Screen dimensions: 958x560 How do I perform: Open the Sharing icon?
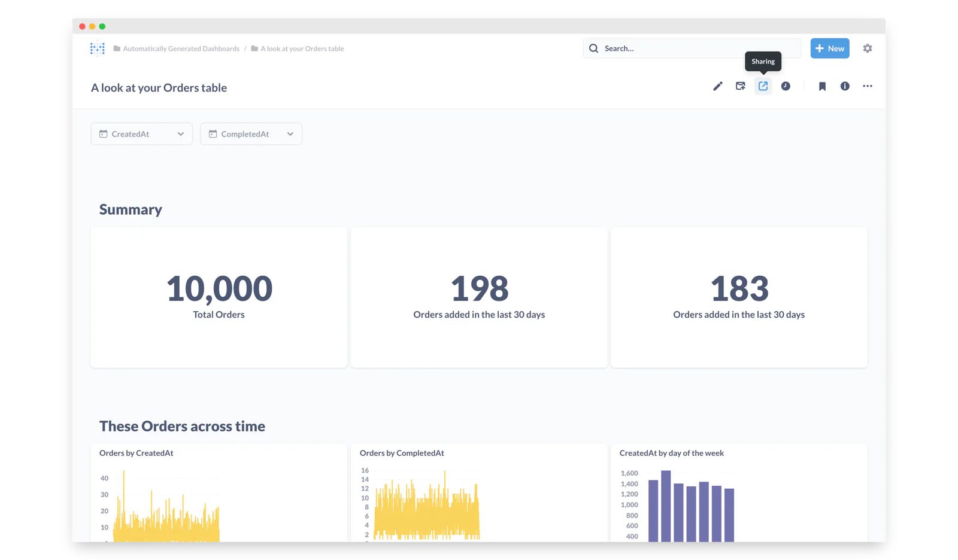(763, 86)
